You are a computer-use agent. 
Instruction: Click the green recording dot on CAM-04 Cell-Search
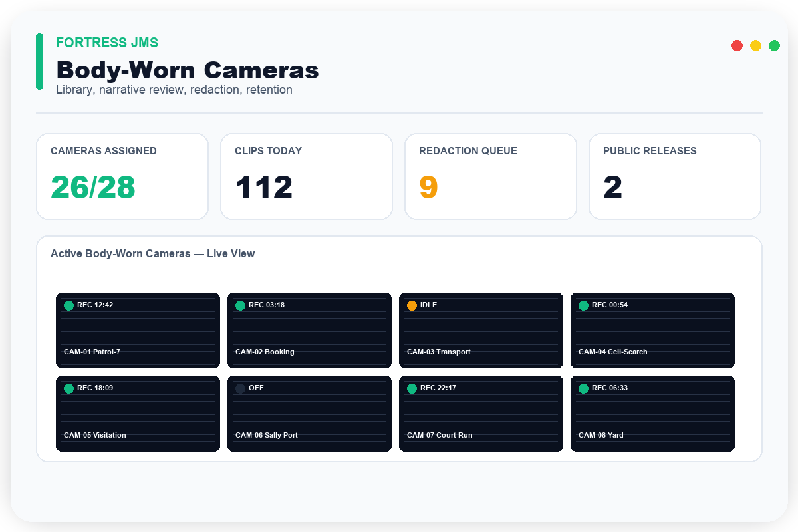[583, 305]
